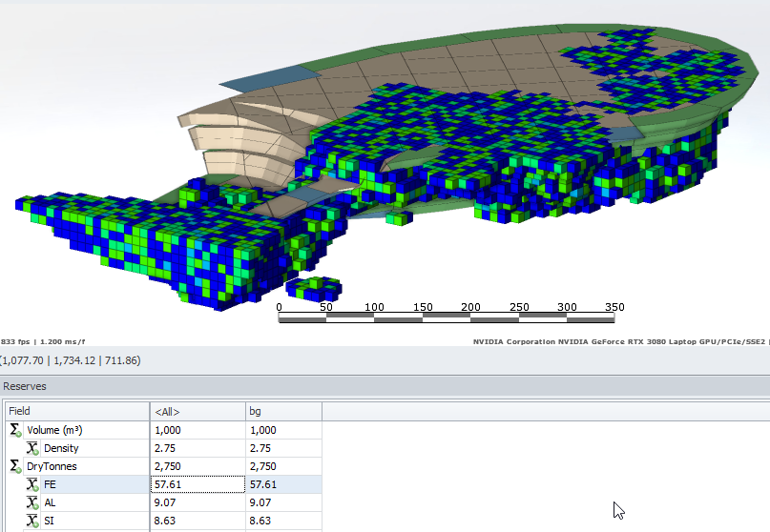Select the Field column header

[76, 412]
